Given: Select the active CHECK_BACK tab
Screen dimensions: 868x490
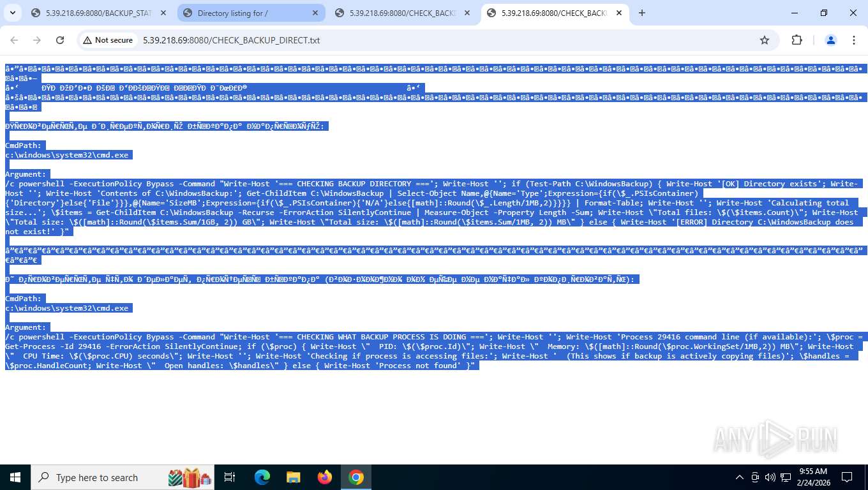Looking at the screenshot, I should 555,13.
